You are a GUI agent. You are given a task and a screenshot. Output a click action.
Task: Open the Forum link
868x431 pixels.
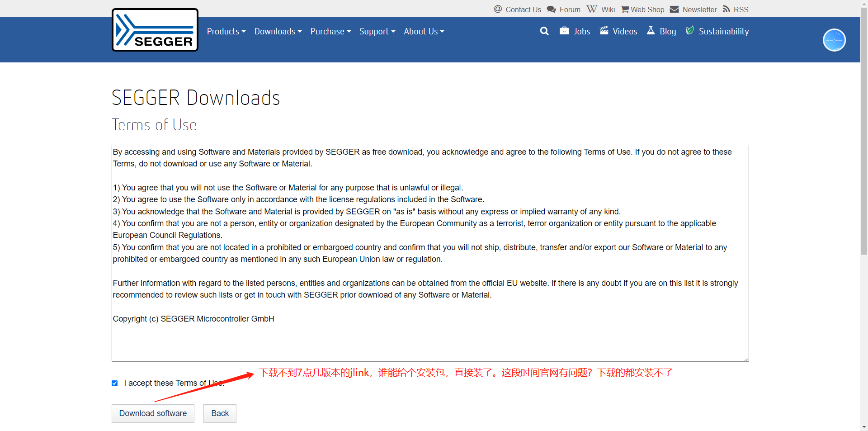click(570, 9)
